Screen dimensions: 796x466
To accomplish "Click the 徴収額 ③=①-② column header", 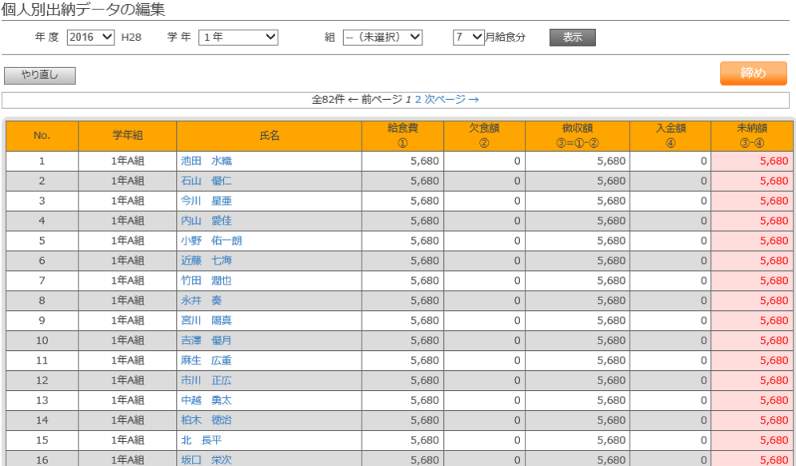I will [x=578, y=136].
